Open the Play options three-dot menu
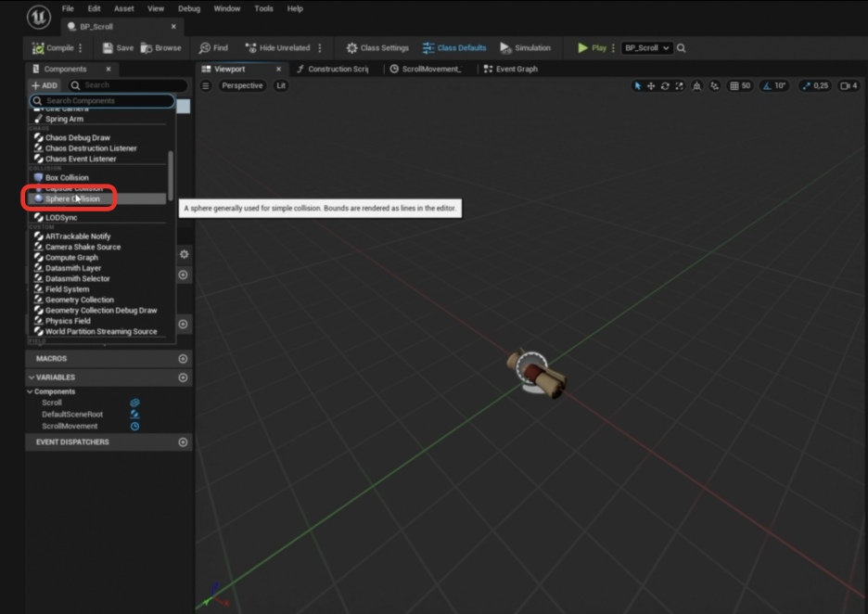 (613, 48)
